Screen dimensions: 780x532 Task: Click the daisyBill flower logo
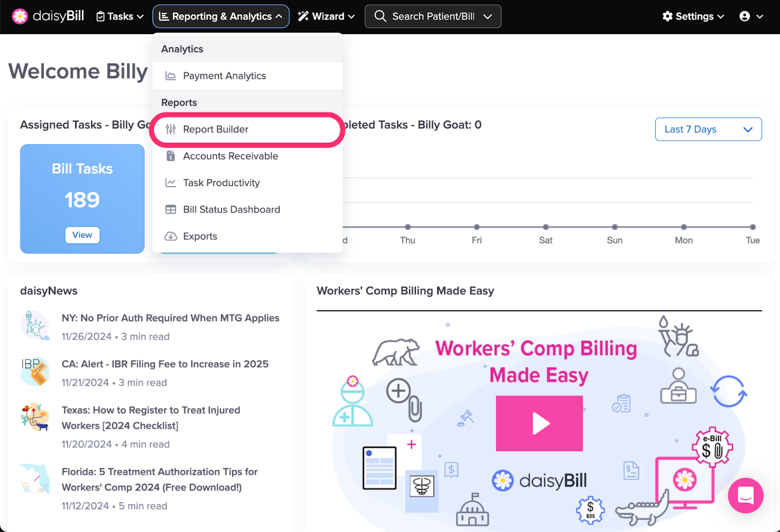pos(20,16)
